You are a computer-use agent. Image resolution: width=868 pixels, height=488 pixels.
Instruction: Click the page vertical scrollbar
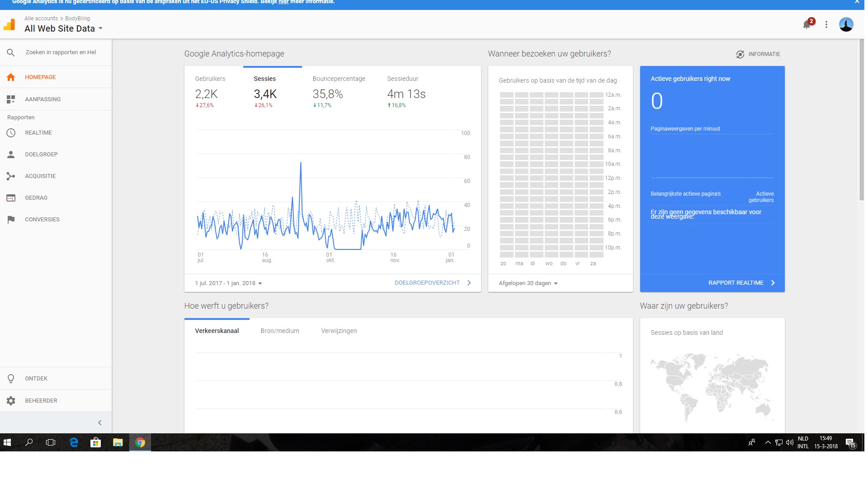861,120
